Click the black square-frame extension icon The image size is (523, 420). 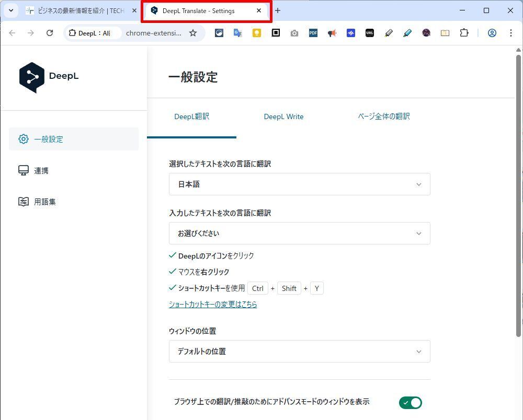click(x=276, y=33)
